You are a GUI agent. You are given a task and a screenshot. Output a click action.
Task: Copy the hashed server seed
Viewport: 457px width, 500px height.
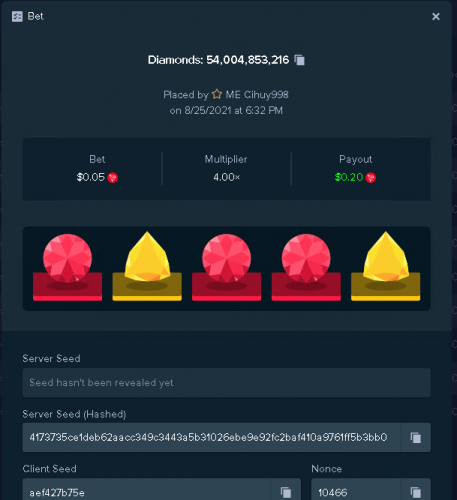416,437
